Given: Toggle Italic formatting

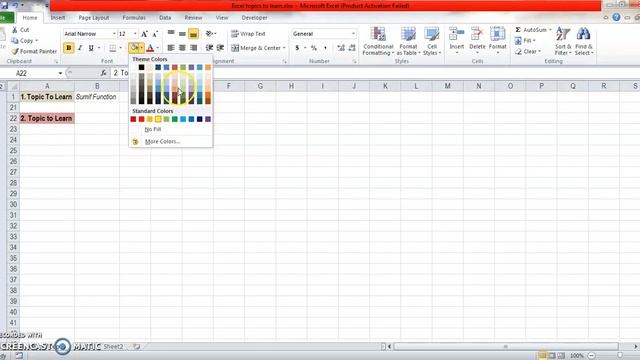Looking at the screenshot, I should [x=80, y=48].
